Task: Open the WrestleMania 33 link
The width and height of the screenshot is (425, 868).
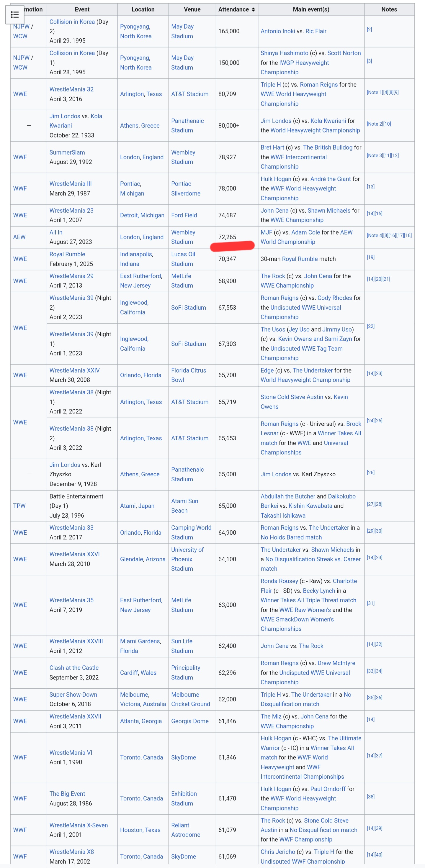Action: (x=71, y=528)
